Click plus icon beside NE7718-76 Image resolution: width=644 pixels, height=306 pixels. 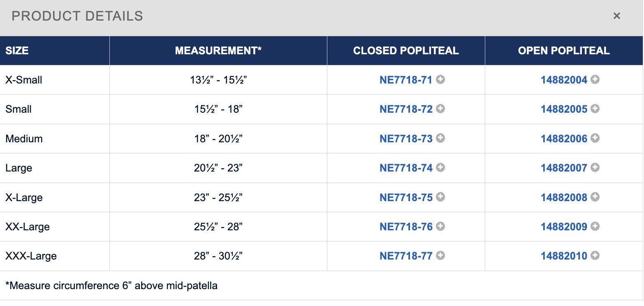point(440,226)
